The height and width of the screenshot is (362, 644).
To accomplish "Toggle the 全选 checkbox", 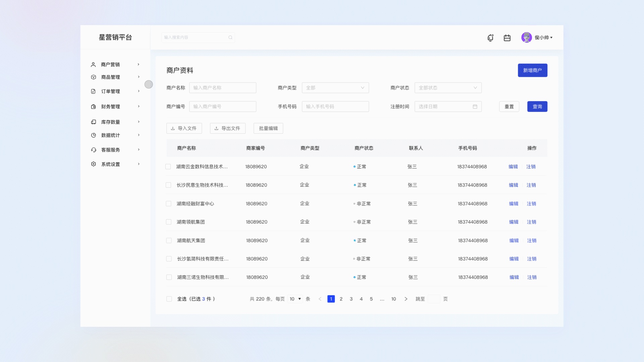I will (169, 299).
